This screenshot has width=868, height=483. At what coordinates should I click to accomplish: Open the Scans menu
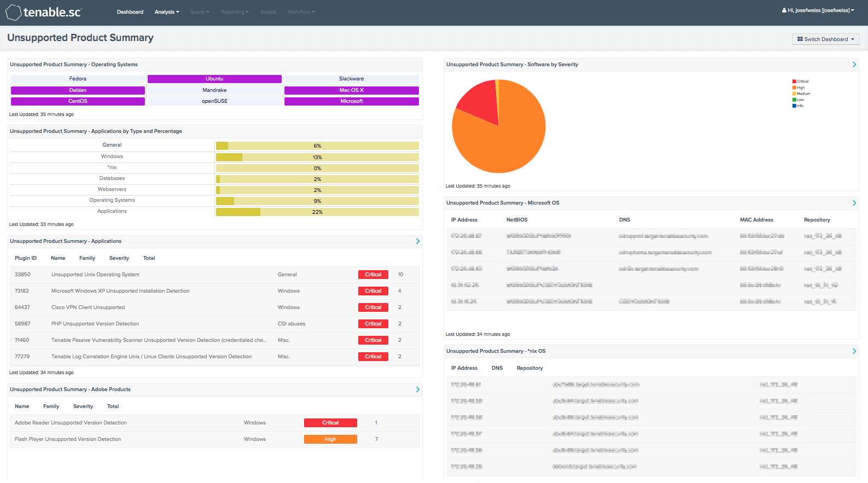pos(200,12)
